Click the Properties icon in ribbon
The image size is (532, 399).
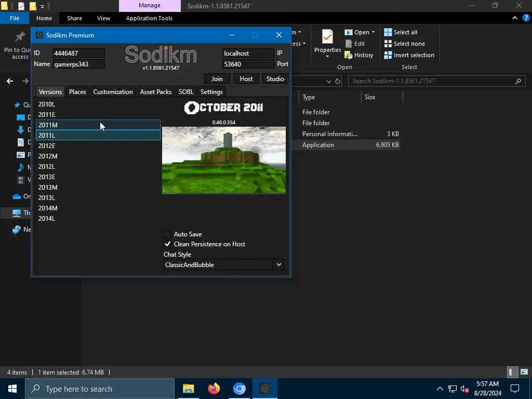327,37
